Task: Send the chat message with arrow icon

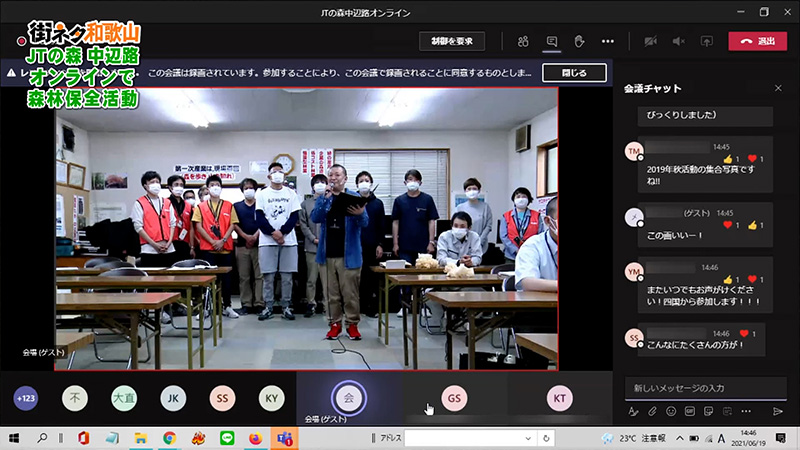Action: click(777, 411)
